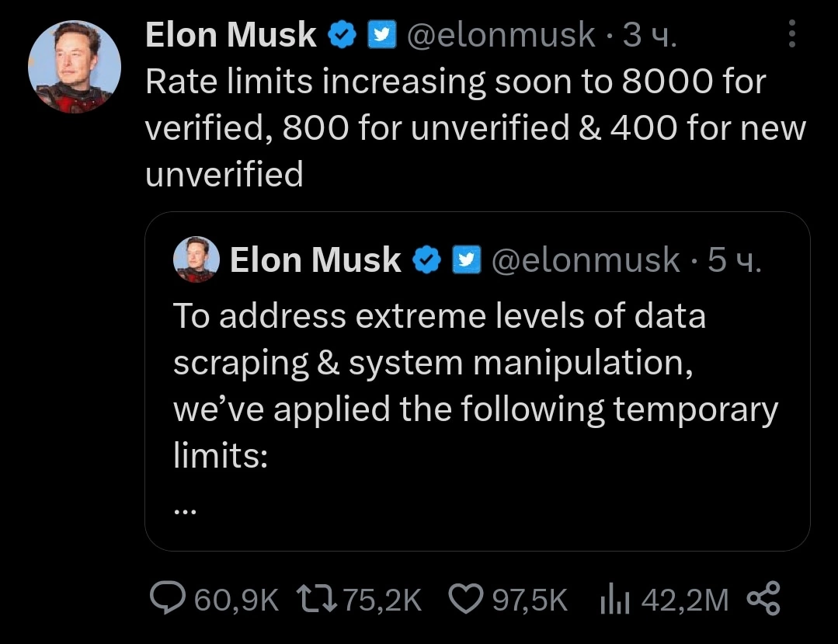Open Elon Musk's large profile avatar
This screenshot has height=644, width=838.
[75, 67]
